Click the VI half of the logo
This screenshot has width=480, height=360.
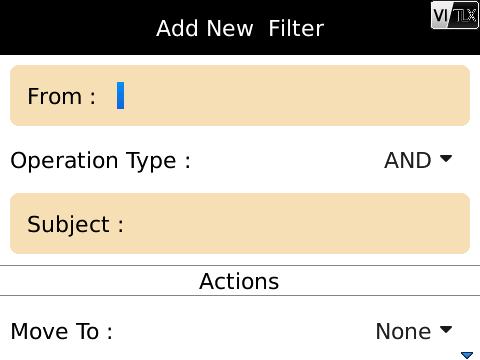[x=442, y=15]
